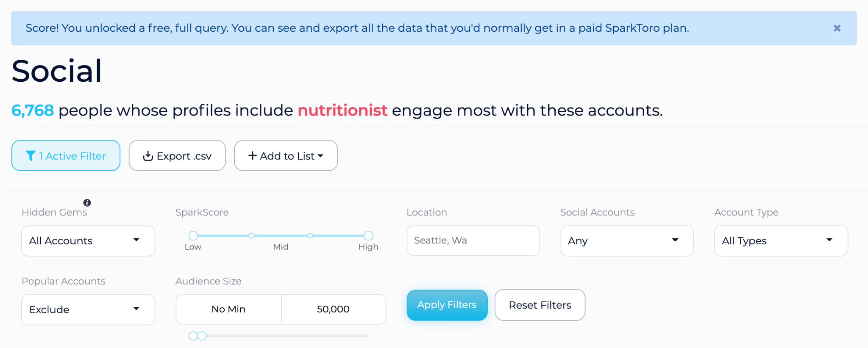Click the SparkScore High slider handle
Image resolution: width=868 pixels, height=348 pixels.
point(368,235)
